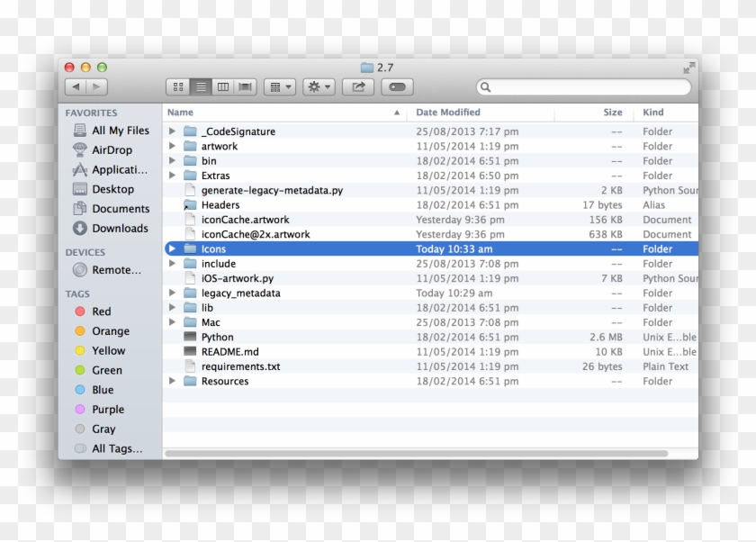Expand the Resources folder
Screen dimensions: 756x542
tap(172, 381)
